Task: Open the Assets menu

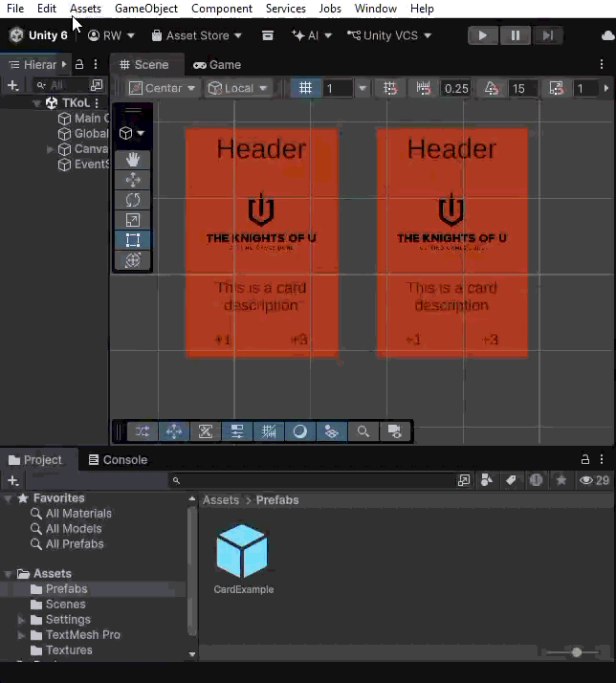Action: (85, 9)
